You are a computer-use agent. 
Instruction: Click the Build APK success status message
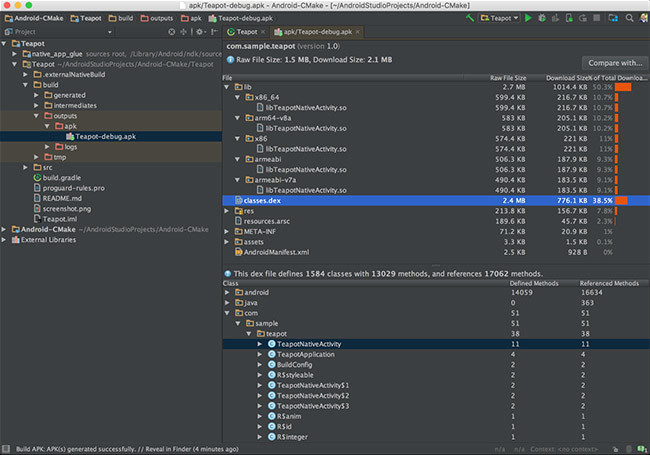(x=127, y=449)
